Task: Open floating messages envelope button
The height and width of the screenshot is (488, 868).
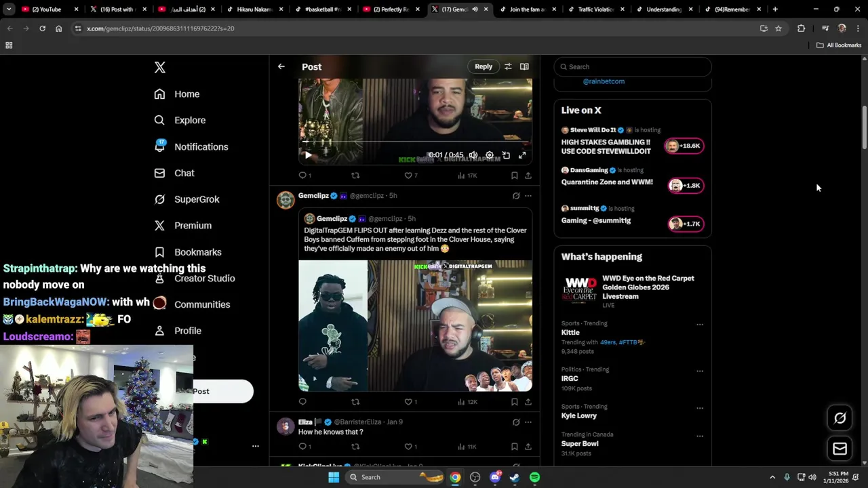Action: click(840, 449)
